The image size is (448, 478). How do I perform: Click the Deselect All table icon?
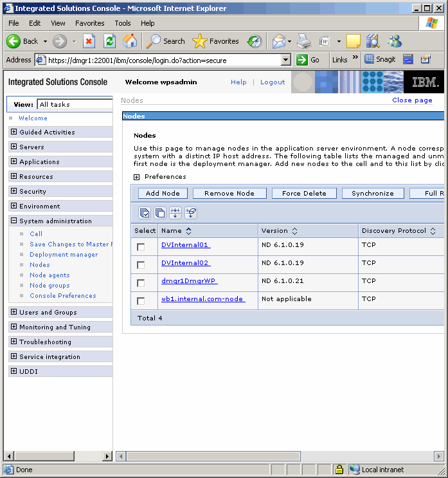coord(159,213)
